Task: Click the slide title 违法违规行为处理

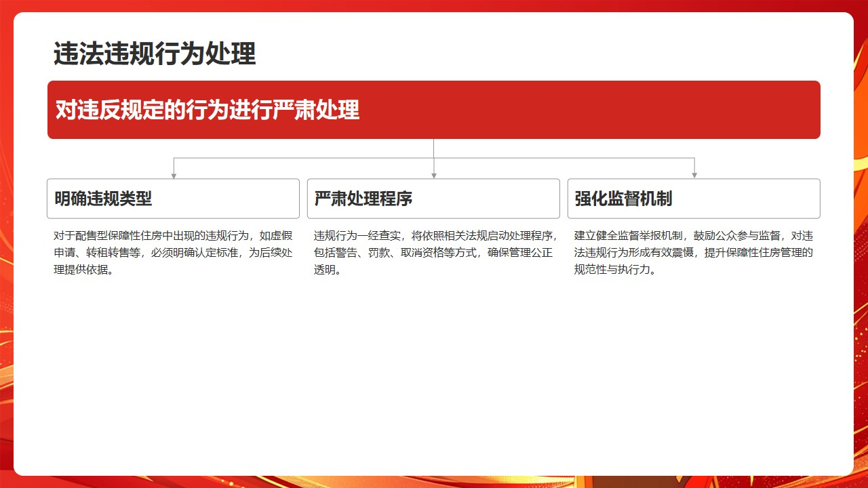Action: 155,54
